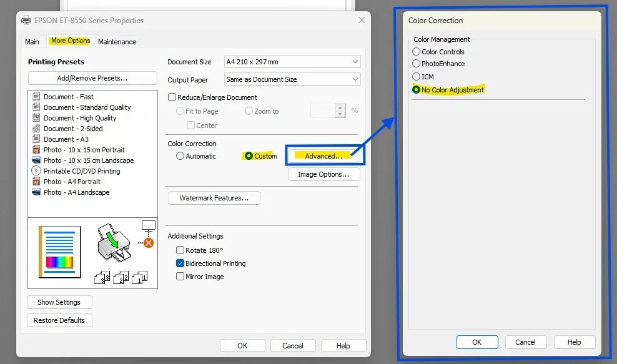
Task: Select Custom color correction
Action: pyautogui.click(x=249, y=156)
